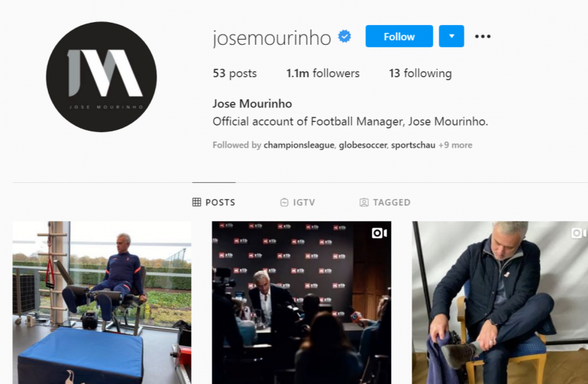The width and height of the screenshot is (588, 384).
Task: Select the POSTS tab
Action: click(214, 203)
